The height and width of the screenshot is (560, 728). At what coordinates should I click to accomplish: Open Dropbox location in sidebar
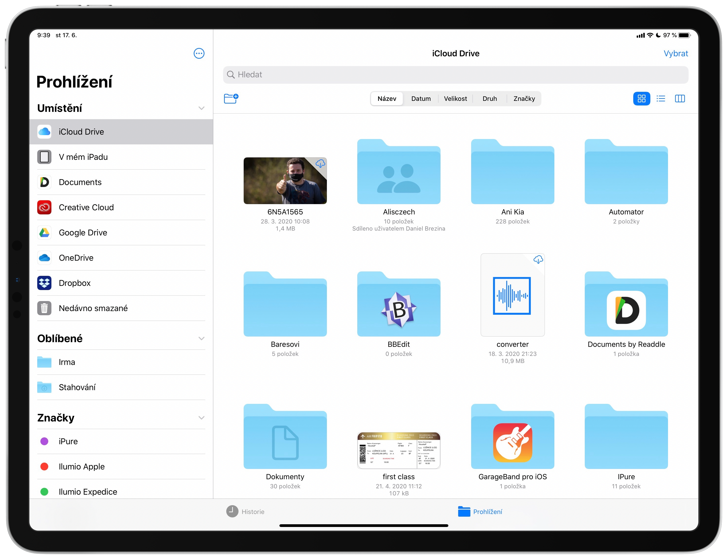tap(75, 283)
